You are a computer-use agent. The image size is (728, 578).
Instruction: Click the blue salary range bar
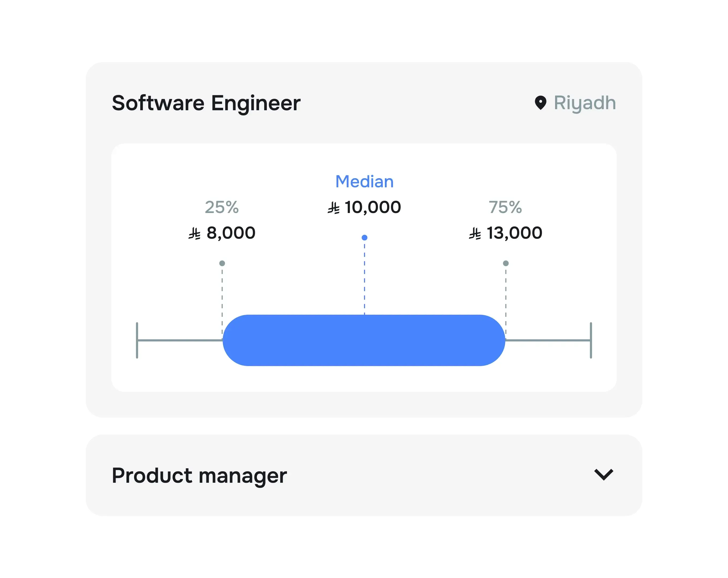(x=364, y=340)
